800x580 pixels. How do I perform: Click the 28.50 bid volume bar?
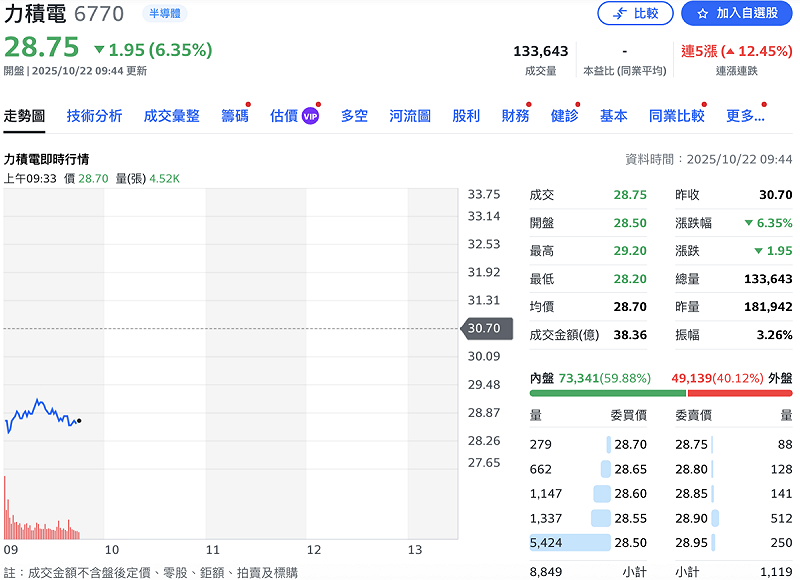[x=570, y=542]
